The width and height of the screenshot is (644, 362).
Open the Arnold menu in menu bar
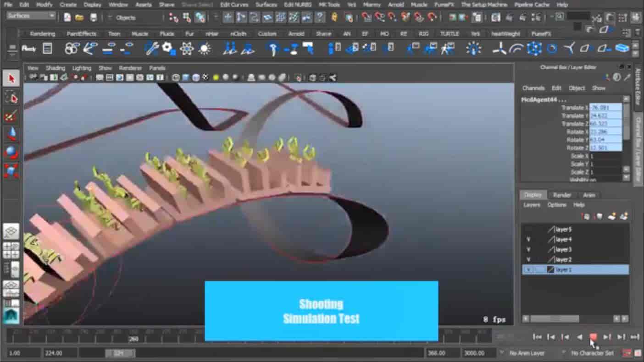[x=395, y=5]
